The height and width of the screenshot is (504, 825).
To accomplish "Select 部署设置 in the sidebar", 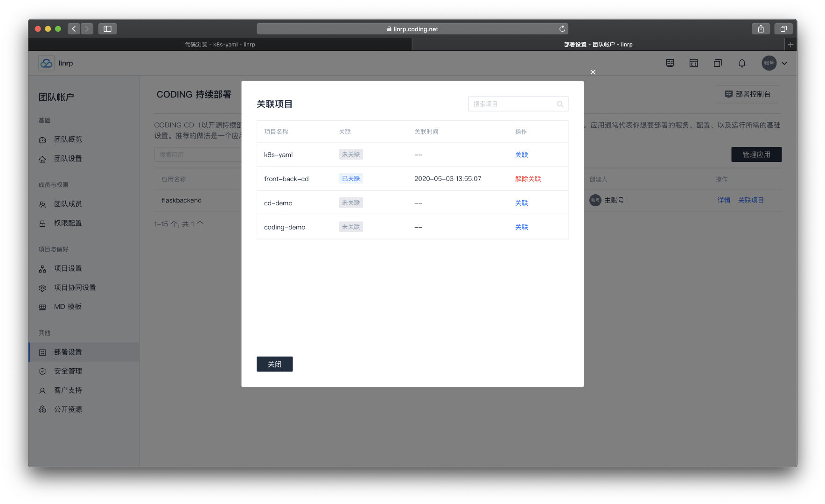I will pyautogui.click(x=84, y=352).
